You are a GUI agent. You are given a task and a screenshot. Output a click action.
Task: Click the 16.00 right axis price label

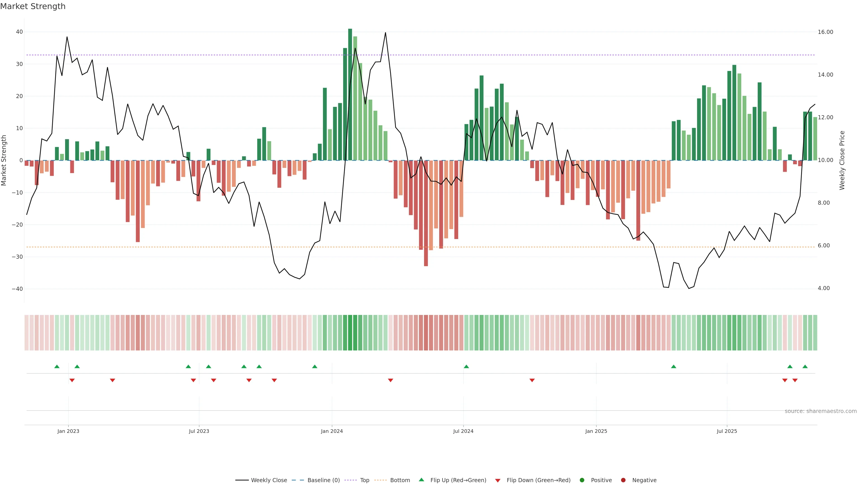click(825, 32)
